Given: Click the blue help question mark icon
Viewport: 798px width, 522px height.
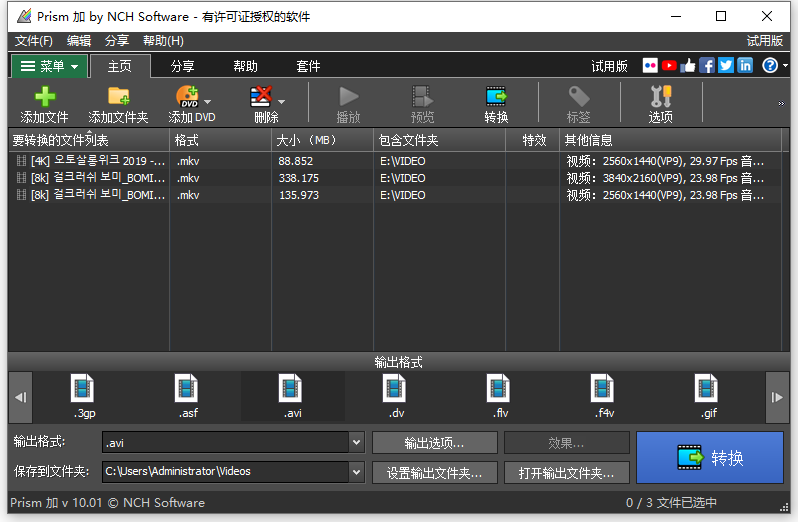Looking at the screenshot, I should point(770,66).
